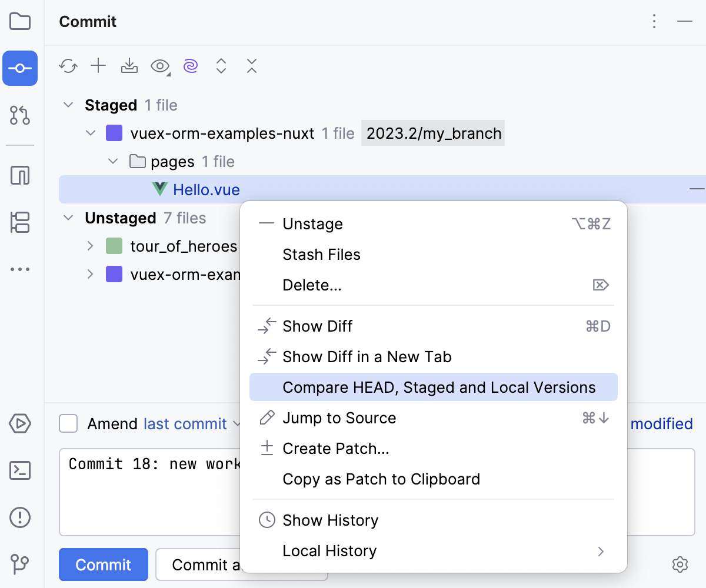Toggle the Amend checkbox
This screenshot has height=588, width=706.
pyautogui.click(x=68, y=423)
